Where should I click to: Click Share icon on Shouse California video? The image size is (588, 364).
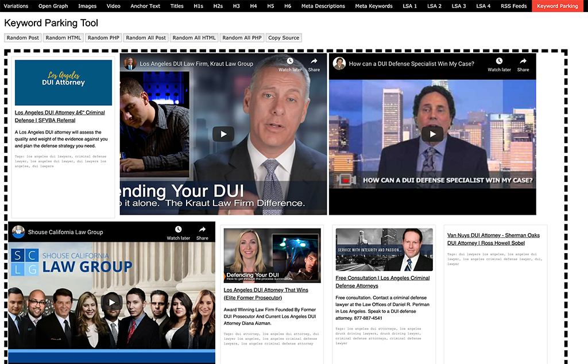click(202, 230)
